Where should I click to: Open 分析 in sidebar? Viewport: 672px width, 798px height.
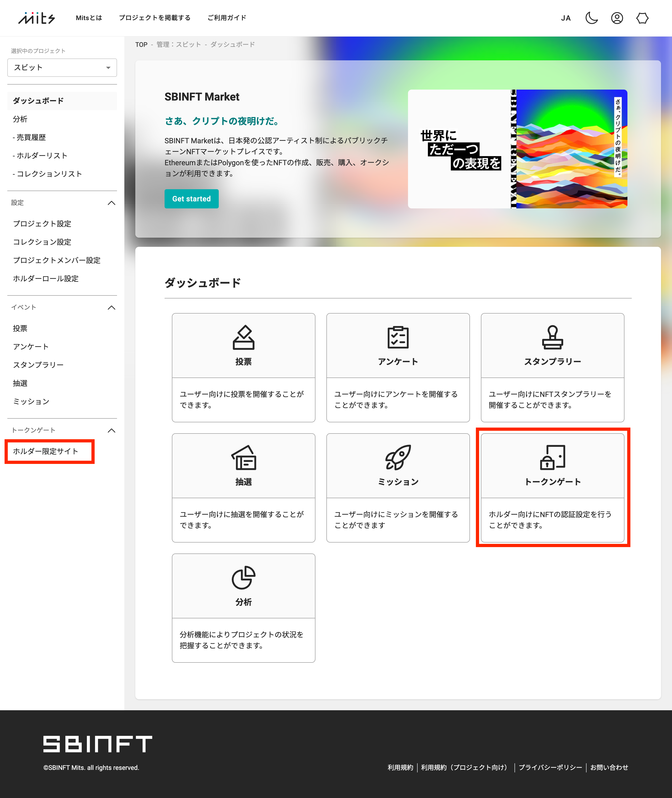tap(20, 119)
